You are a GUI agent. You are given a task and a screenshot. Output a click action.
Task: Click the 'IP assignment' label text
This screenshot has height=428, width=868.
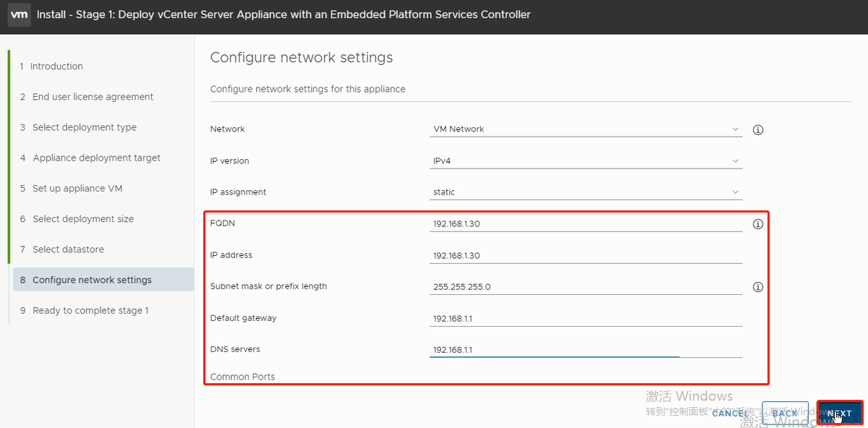click(238, 192)
